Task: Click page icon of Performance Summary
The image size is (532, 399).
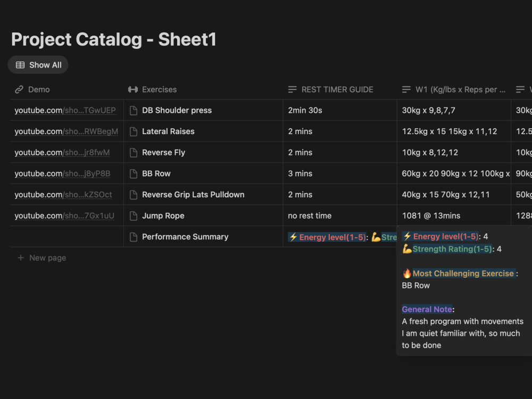Action: (x=134, y=237)
